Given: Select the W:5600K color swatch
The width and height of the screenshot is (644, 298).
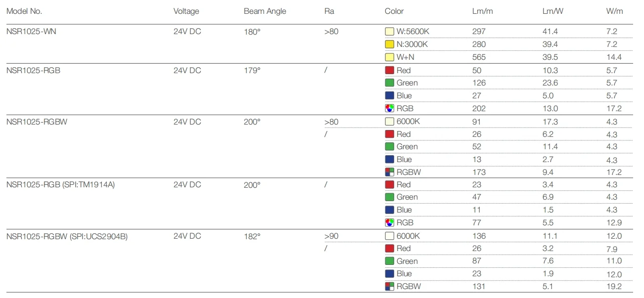Looking at the screenshot, I should pos(389,32).
